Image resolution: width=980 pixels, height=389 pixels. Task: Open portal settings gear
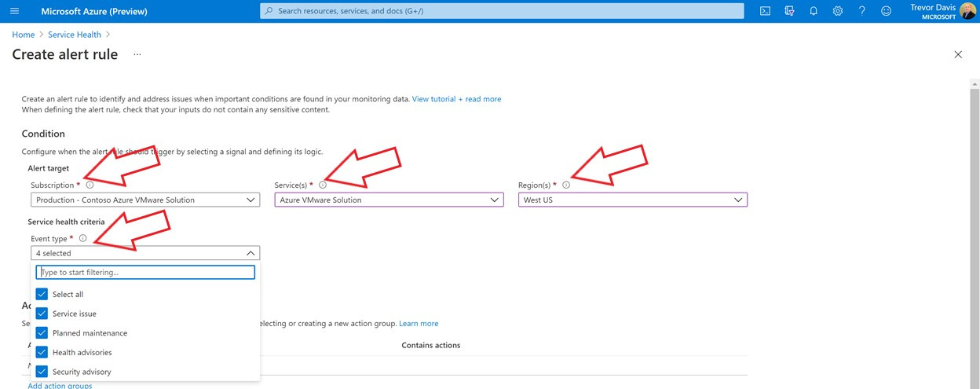click(x=838, y=11)
